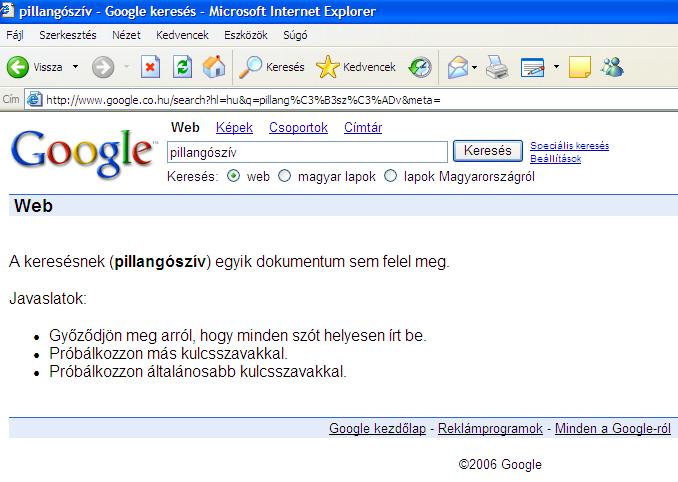This screenshot has height=482, width=678.
Task: Open the Csoportok link
Action: tap(298, 128)
